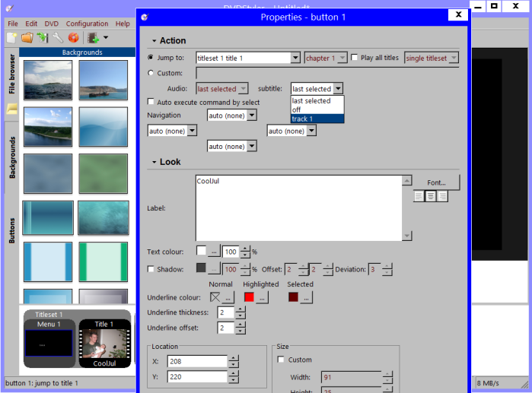Viewport: 532px width, 393px height.
Task: Enable the Play all titles checkbox
Action: tap(354, 58)
